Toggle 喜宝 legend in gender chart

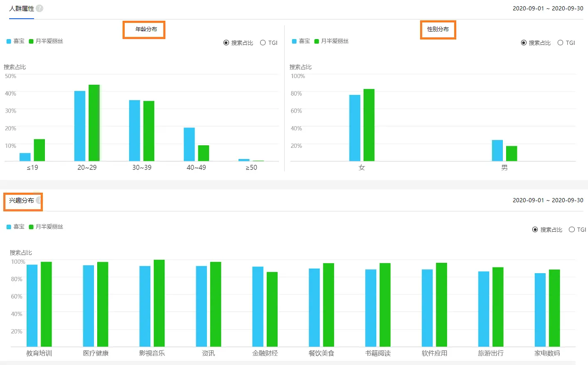click(x=301, y=41)
